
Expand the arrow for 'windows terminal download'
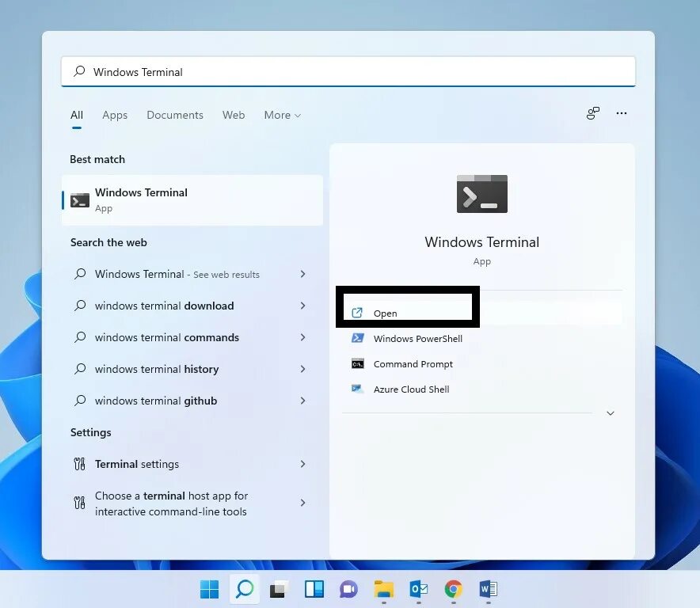click(302, 306)
